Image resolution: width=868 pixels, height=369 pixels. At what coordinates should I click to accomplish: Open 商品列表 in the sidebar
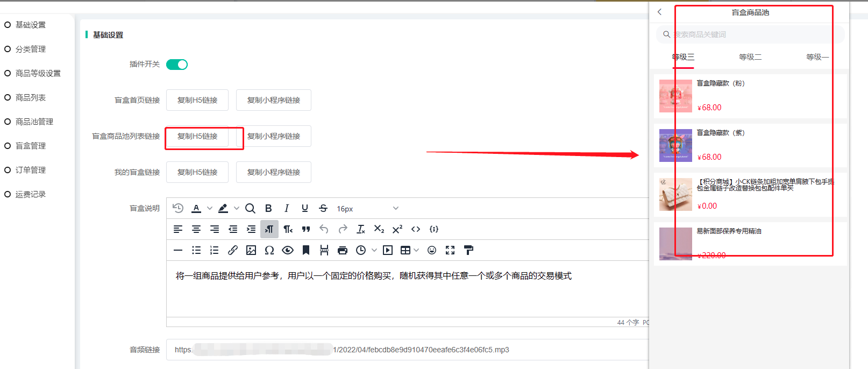coord(31,97)
